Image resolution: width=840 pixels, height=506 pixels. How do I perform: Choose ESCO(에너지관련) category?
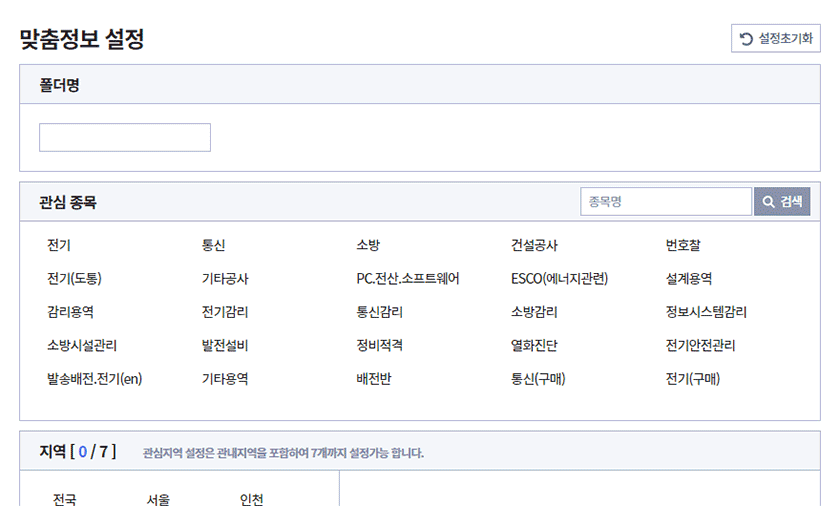point(559,278)
